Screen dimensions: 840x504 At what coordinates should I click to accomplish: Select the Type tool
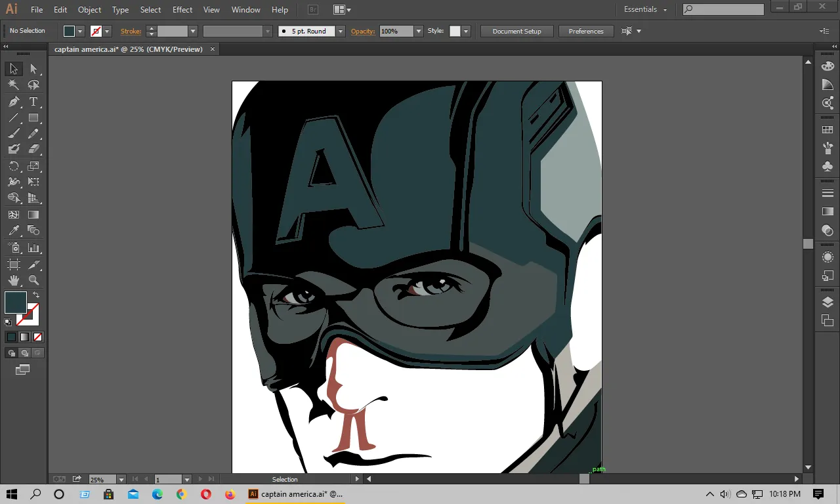click(x=33, y=102)
